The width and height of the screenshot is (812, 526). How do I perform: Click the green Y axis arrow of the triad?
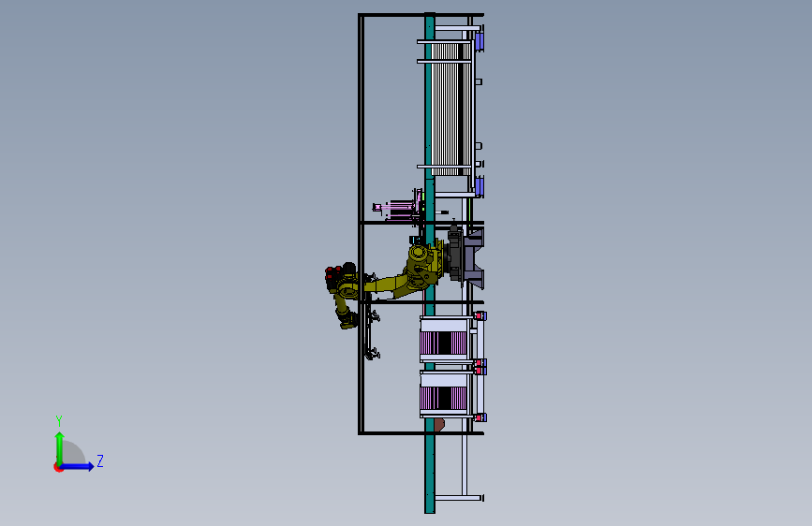[x=60, y=447]
